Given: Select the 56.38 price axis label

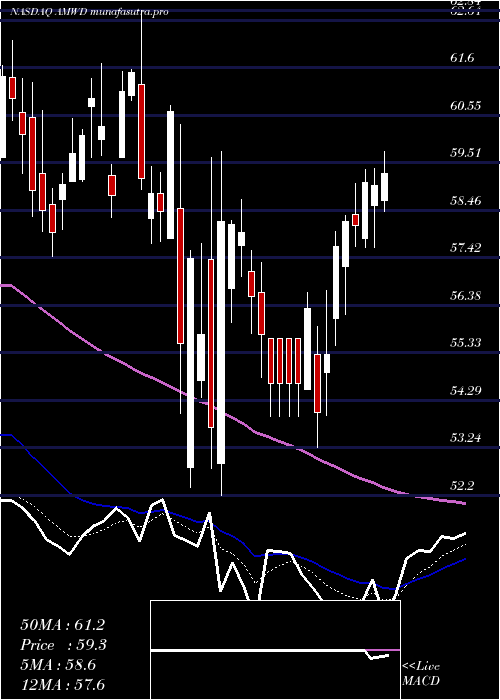Looking at the screenshot, I should (466, 295).
